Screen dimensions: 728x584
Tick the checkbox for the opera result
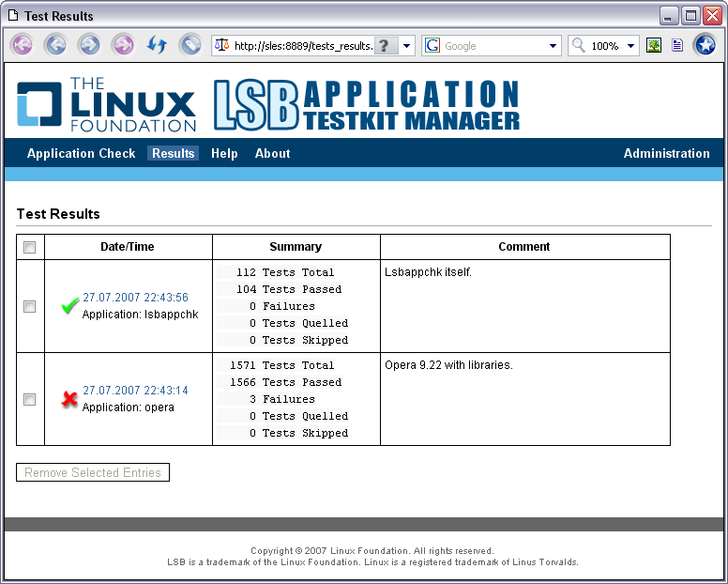[30, 399]
